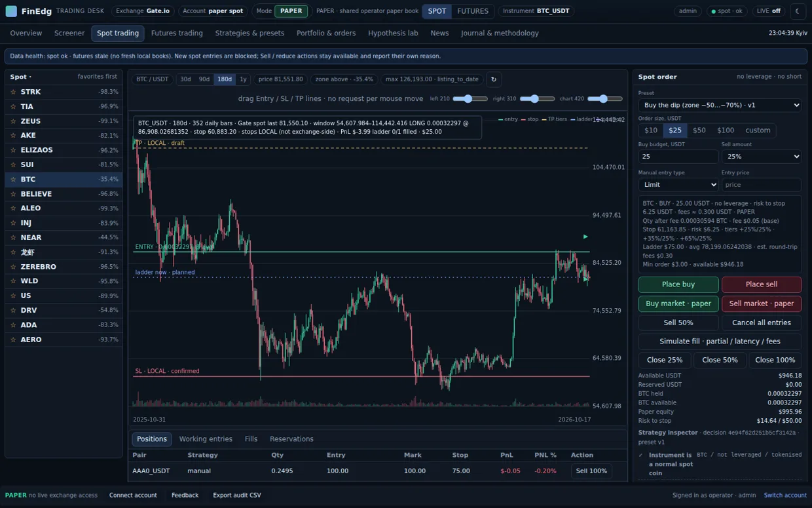Open the Preset dropdown

tap(720, 105)
